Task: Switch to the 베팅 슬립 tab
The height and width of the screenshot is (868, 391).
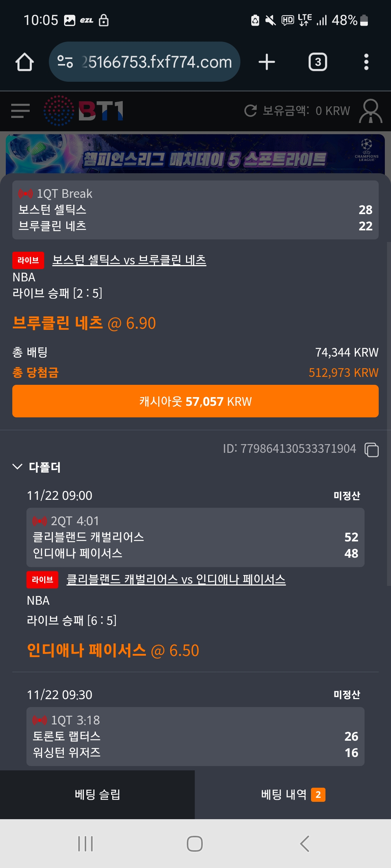Action: [x=97, y=795]
